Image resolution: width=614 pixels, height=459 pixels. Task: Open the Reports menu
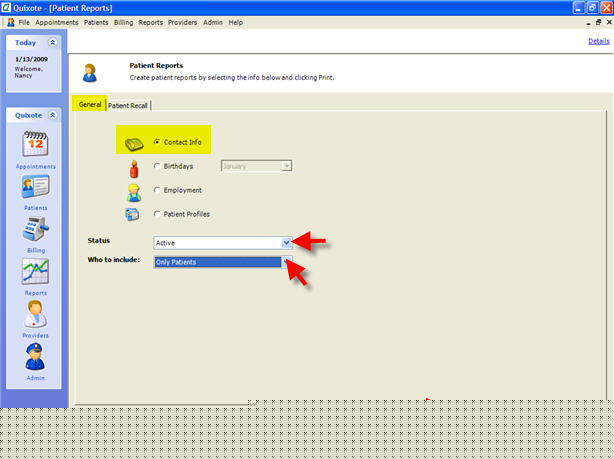150,22
